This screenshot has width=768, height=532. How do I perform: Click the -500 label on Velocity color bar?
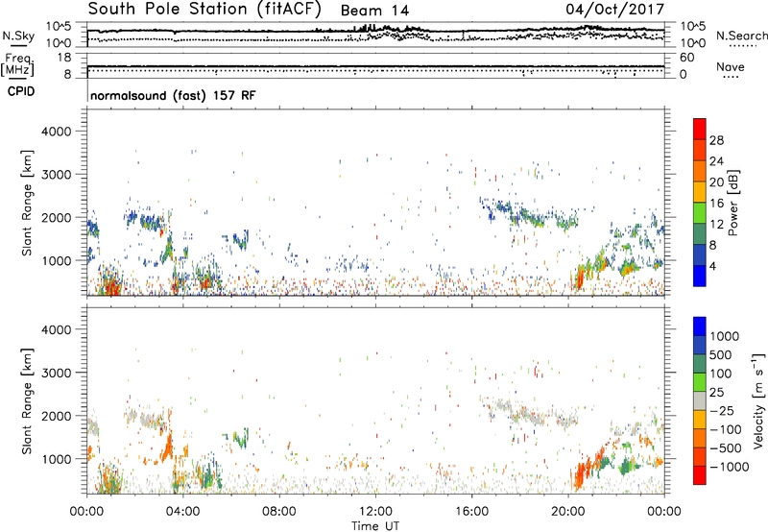[726, 448]
